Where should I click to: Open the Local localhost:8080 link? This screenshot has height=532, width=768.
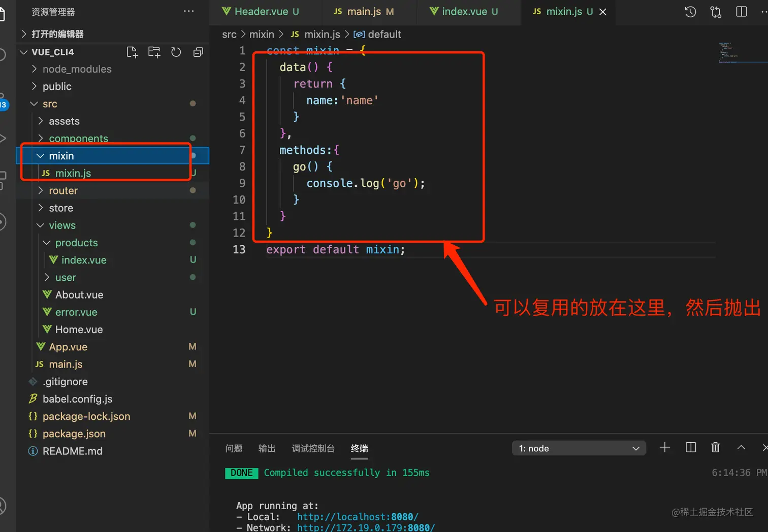(358, 517)
